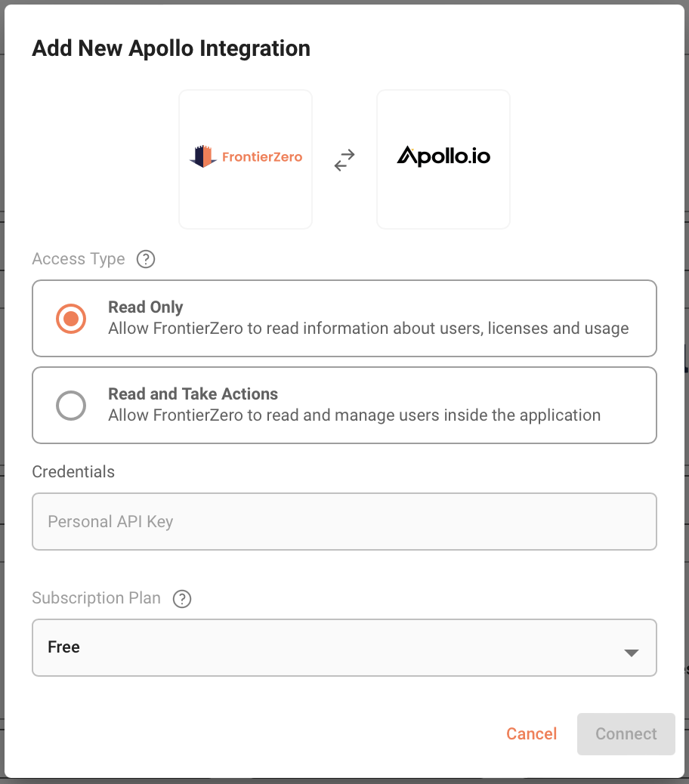Image resolution: width=689 pixels, height=784 pixels.
Task: Click the Access Type label text
Action: tap(79, 259)
